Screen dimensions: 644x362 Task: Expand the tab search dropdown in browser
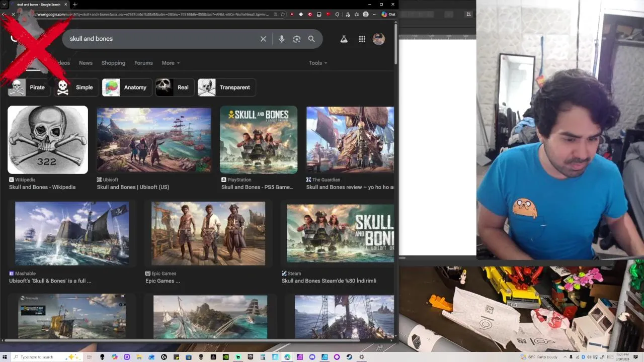pos(4,5)
